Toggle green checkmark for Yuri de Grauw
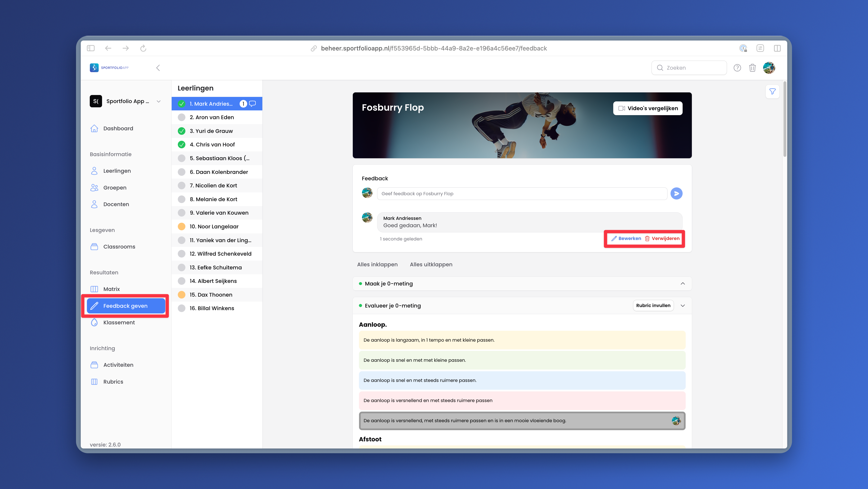 (x=182, y=131)
